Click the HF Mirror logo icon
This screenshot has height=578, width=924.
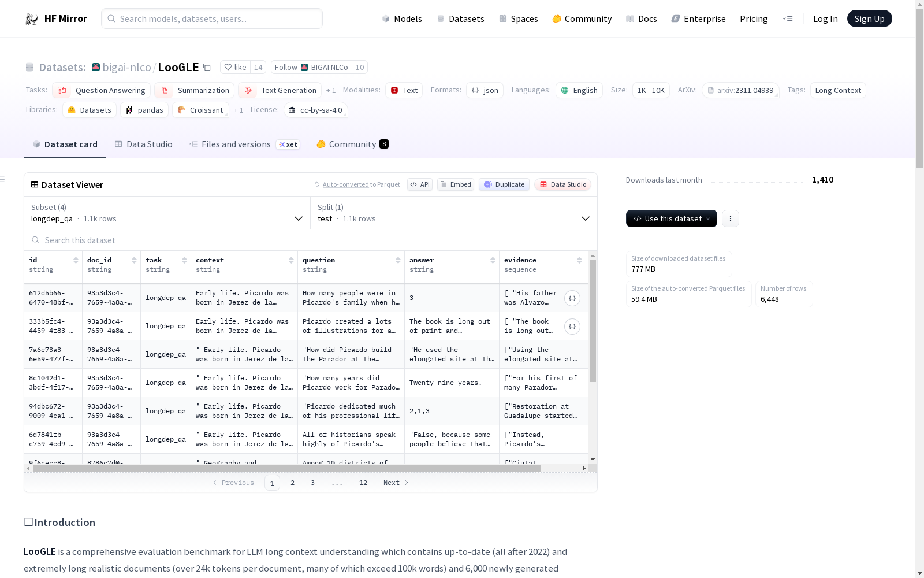[x=32, y=19]
